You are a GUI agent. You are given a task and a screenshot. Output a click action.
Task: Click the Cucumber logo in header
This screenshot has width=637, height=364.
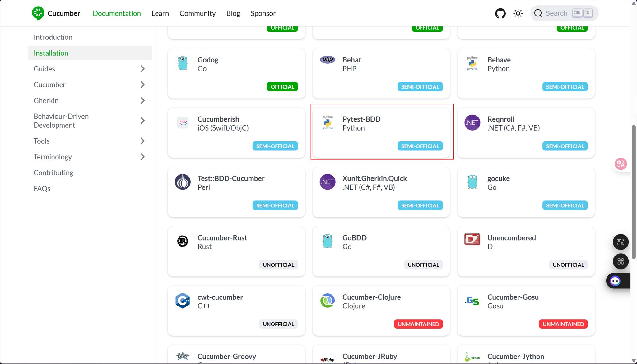coord(38,13)
